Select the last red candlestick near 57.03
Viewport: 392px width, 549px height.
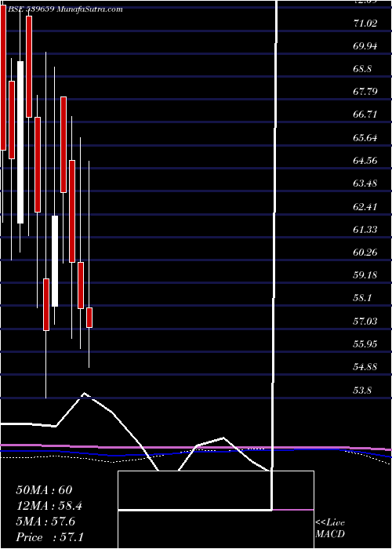89,318
